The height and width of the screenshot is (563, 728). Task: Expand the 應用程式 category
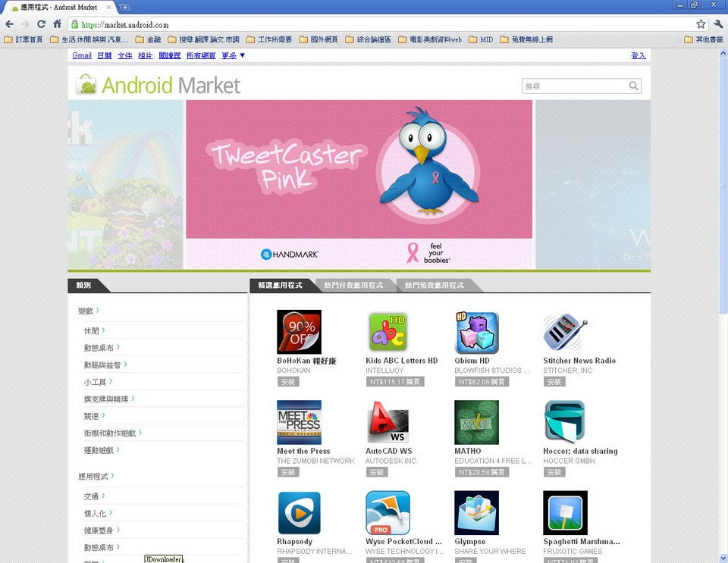96,477
